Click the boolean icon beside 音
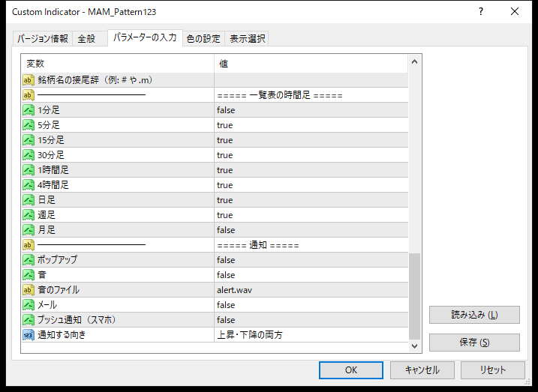Image resolution: width=538 pixels, height=392 pixels. (x=29, y=275)
